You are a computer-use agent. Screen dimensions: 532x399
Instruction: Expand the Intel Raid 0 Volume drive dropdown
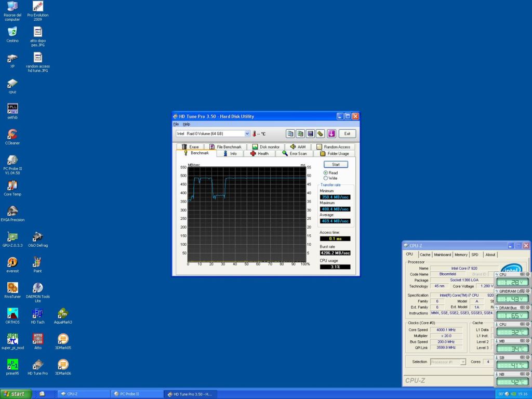pyautogui.click(x=247, y=134)
